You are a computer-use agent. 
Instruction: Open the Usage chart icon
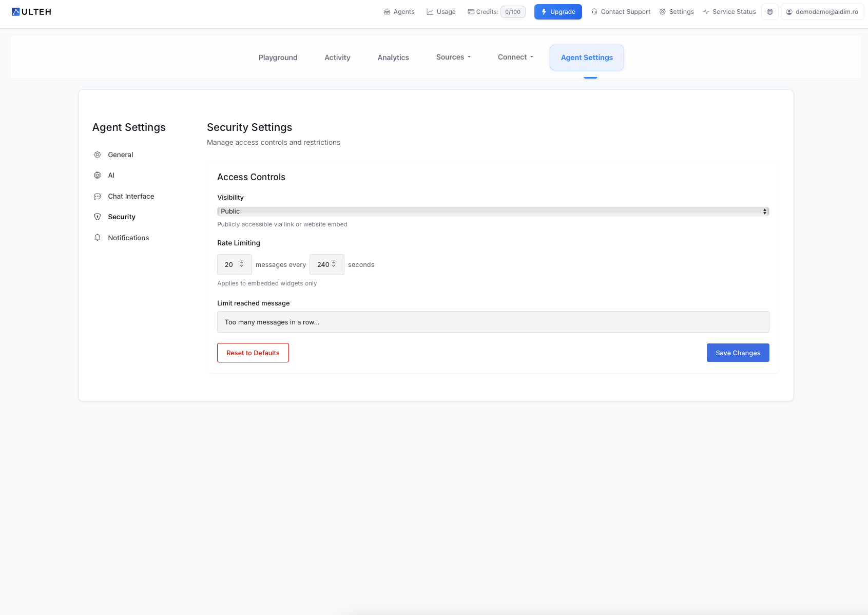click(x=430, y=11)
